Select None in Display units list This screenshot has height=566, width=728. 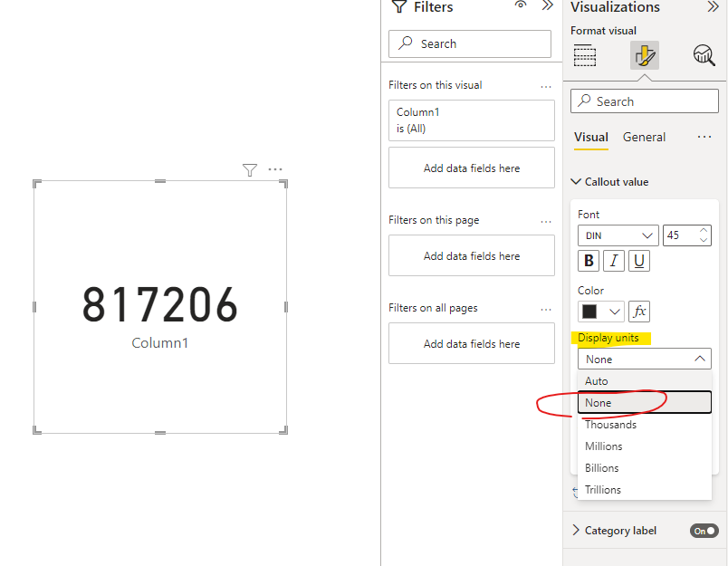pyautogui.click(x=645, y=403)
